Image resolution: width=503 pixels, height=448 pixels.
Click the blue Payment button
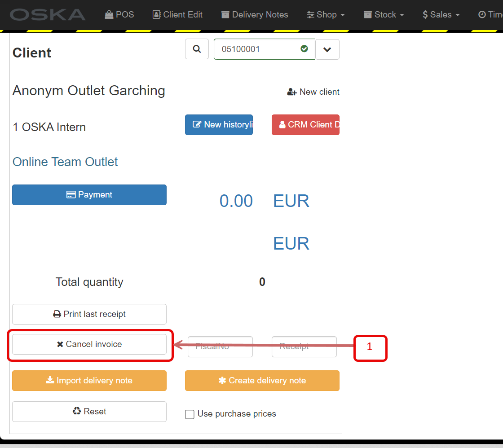point(89,195)
